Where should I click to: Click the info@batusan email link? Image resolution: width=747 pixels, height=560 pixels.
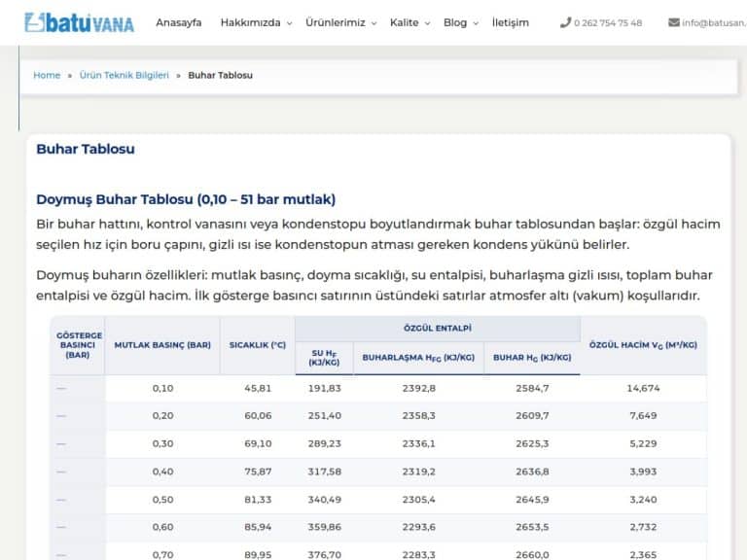[714, 23]
